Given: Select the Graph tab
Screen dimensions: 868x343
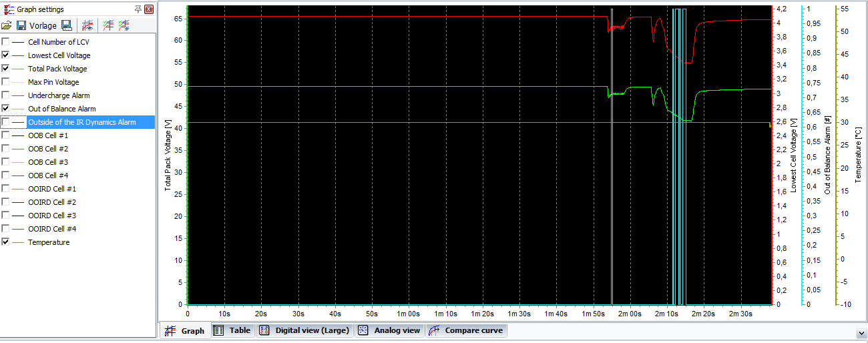Looking at the screenshot, I should pyautogui.click(x=184, y=330).
